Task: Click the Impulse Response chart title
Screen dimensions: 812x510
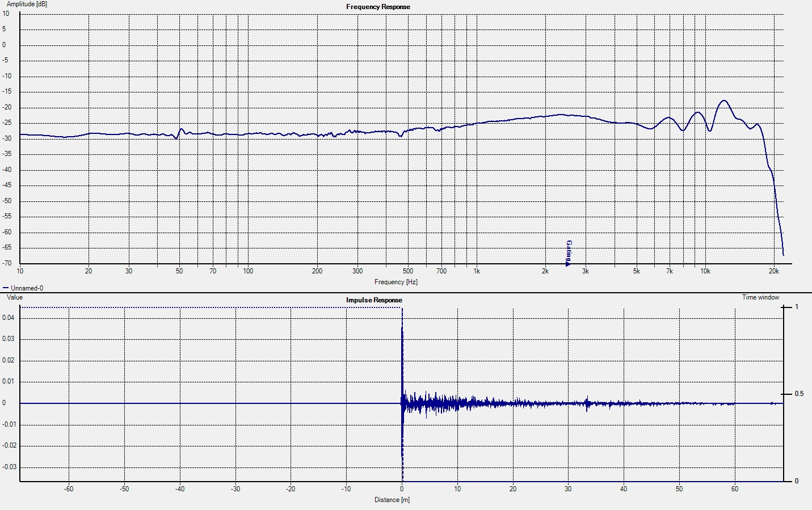Action: click(x=374, y=300)
